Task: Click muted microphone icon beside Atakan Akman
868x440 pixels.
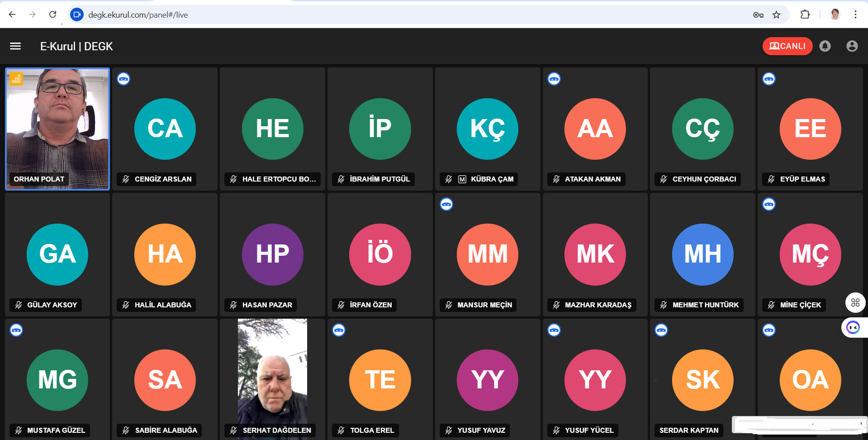Action: pyautogui.click(x=556, y=179)
